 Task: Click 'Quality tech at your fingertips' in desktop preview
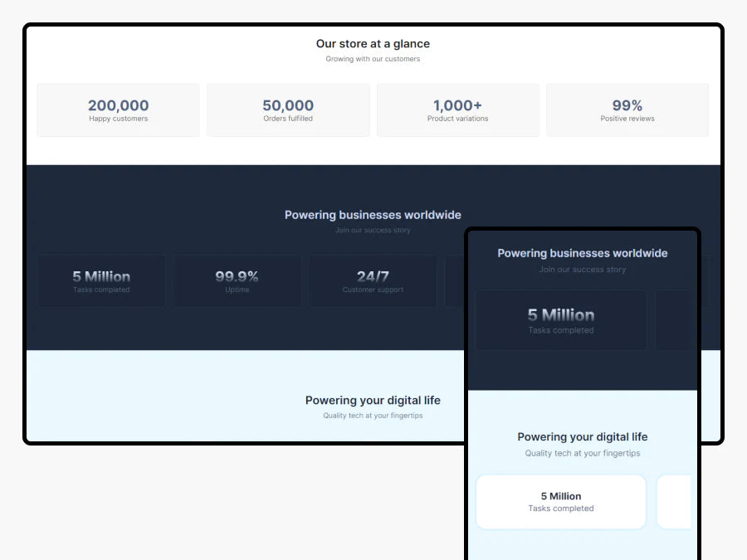[373, 416]
